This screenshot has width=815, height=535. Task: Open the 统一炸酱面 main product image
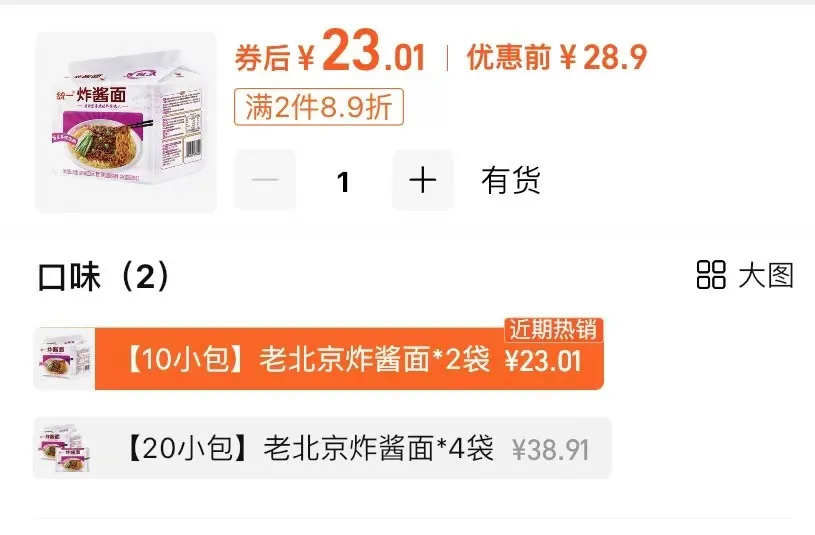tap(126, 123)
